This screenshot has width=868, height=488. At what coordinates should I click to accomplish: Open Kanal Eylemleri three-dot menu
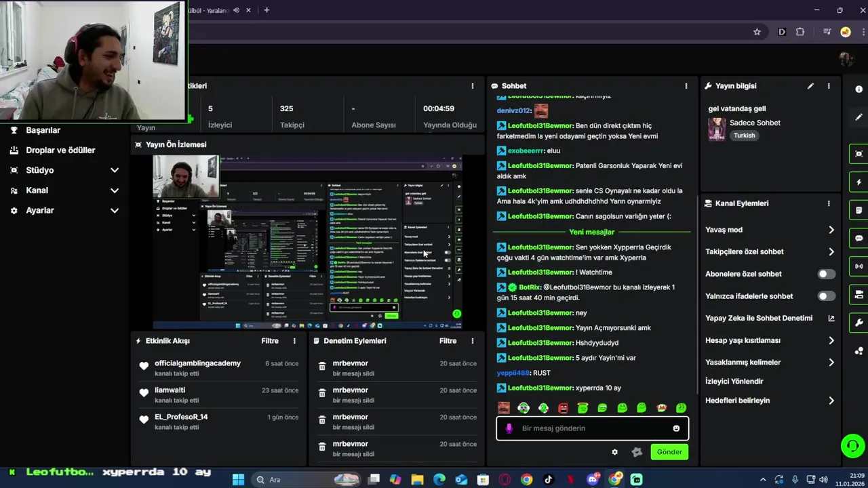829,203
